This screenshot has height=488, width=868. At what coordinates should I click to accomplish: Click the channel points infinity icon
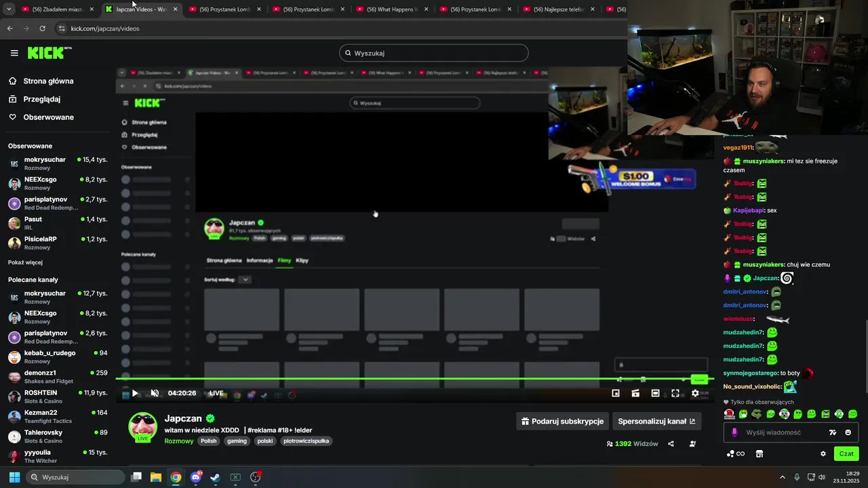point(736,454)
